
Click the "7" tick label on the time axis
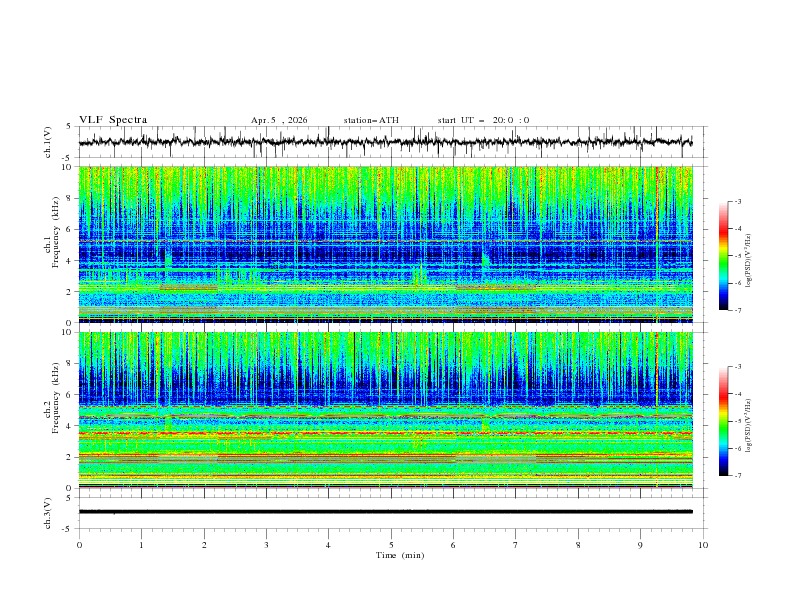click(x=516, y=545)
